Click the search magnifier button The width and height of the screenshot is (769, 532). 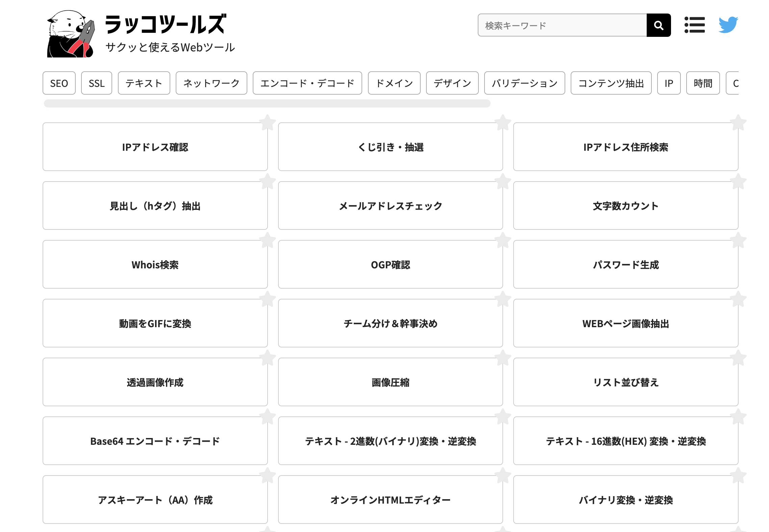tap(658, 25)
